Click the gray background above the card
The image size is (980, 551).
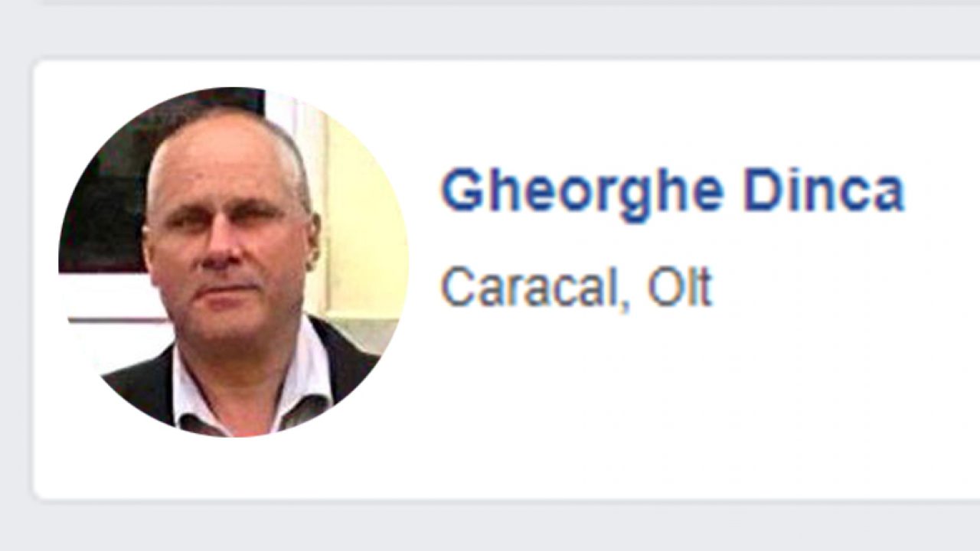coord(490,31)
